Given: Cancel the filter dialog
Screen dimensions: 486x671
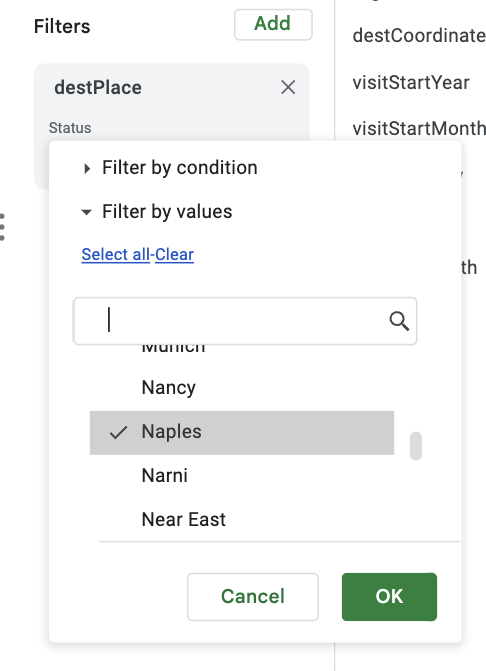Looking at the screenshot, I should click(253, 597).
